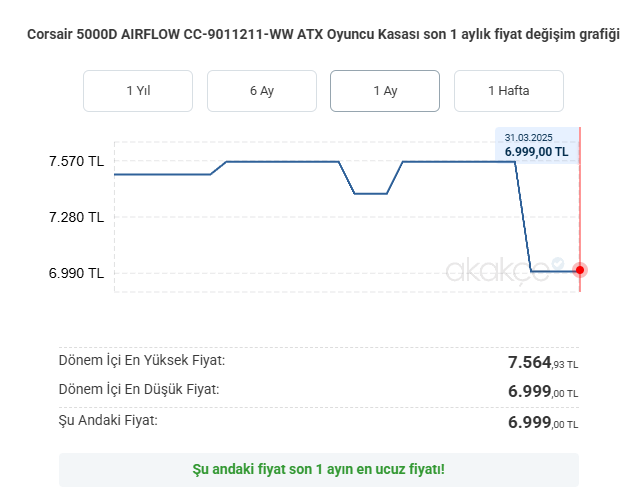This screenshot has width=634, height=495.
Task: Click the highest period price 7.564,93 TL
Action: point(543,362)
